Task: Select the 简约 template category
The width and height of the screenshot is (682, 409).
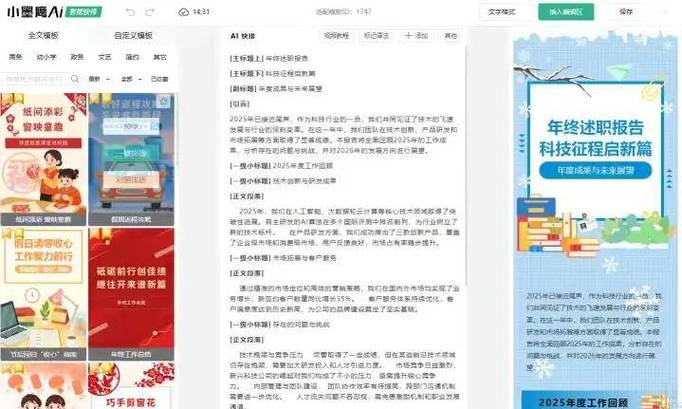Action: click(132, 57)
